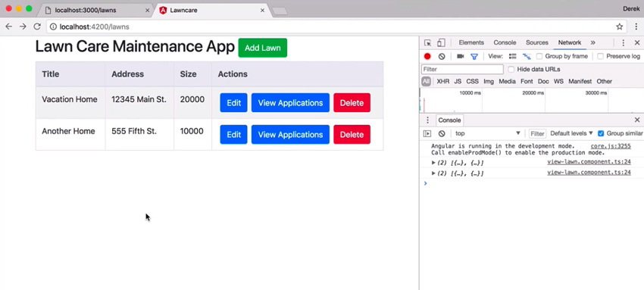Filter network requests by Media
The image size is (644, 290).
click(507, 82)
